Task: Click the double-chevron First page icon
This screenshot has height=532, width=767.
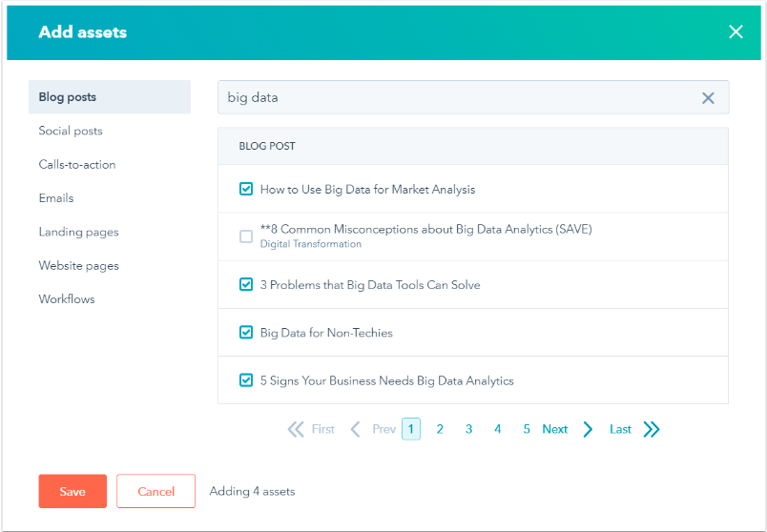Action: (x=296, y=429)
